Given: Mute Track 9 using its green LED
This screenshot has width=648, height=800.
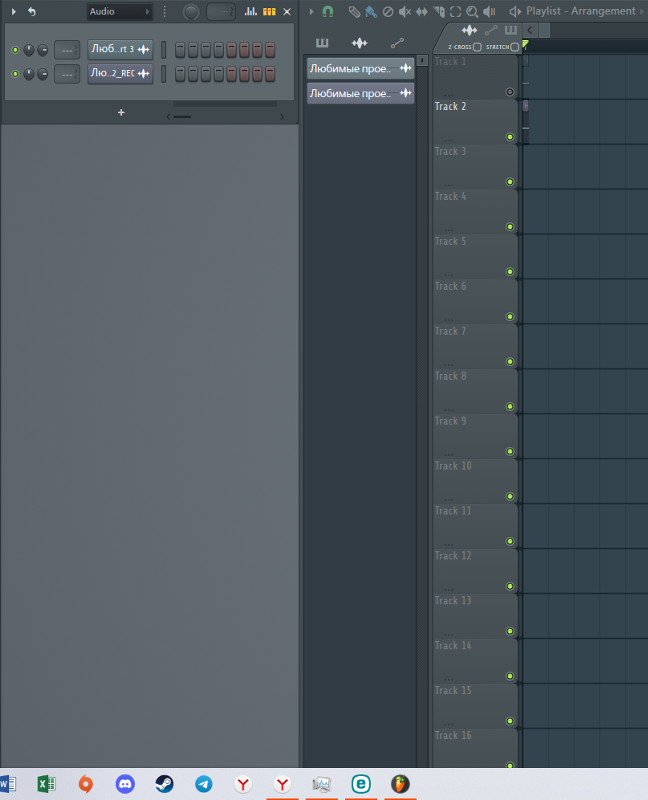Looking at the screenshot, I should tap(510, 451).
